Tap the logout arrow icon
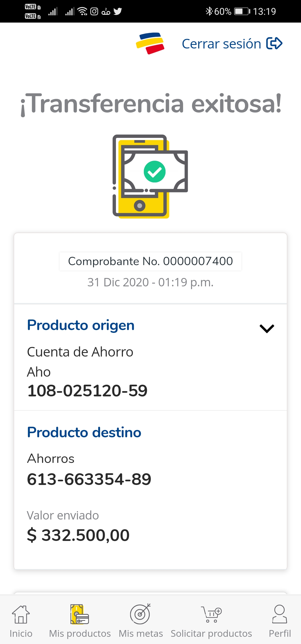The width and height of the screenshot is (301, 644). (x=274, y=43)
